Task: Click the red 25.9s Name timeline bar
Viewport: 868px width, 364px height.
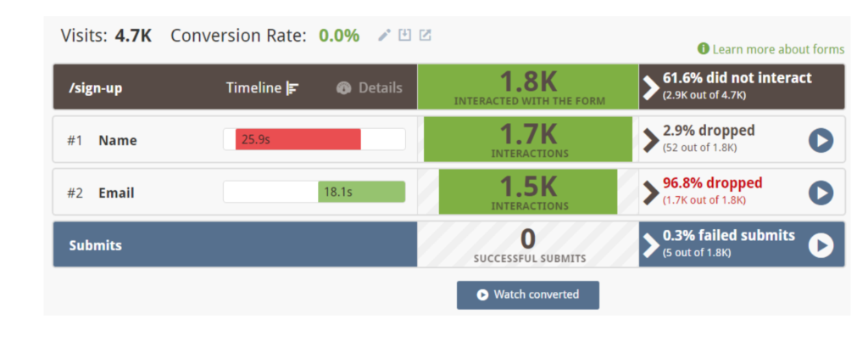Action: [x=298, y=139]
